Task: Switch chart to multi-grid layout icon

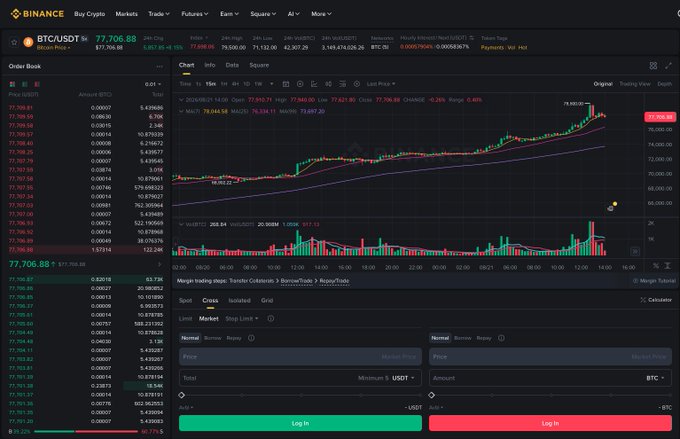Action: (653, 66)
